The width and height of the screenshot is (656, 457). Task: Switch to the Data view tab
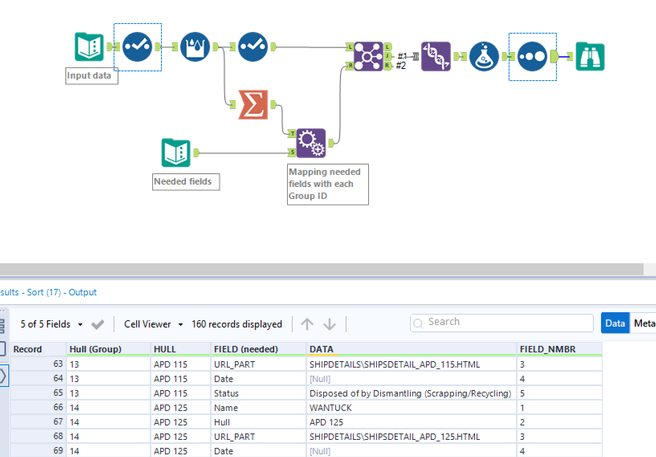pyautogui.click(x=615, y=323)
